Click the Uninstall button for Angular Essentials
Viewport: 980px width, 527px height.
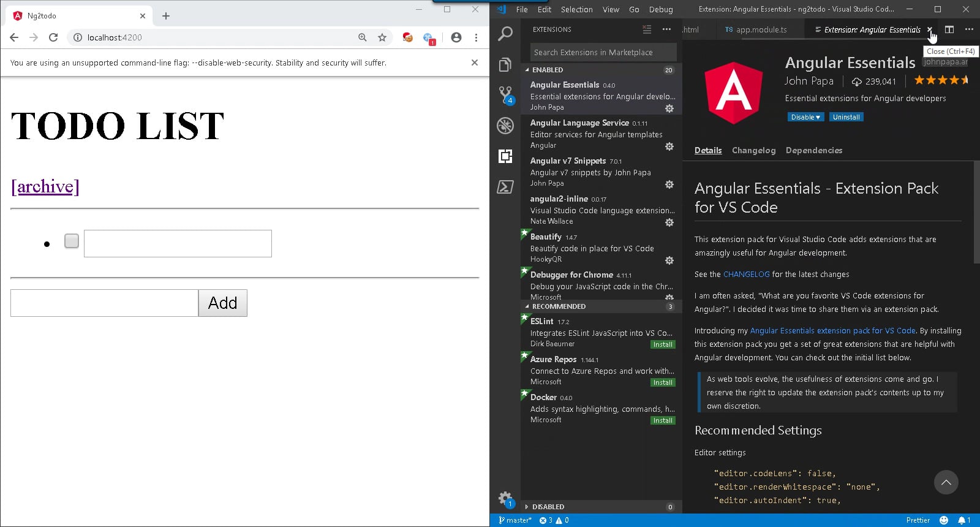click(x=846, y=117)
